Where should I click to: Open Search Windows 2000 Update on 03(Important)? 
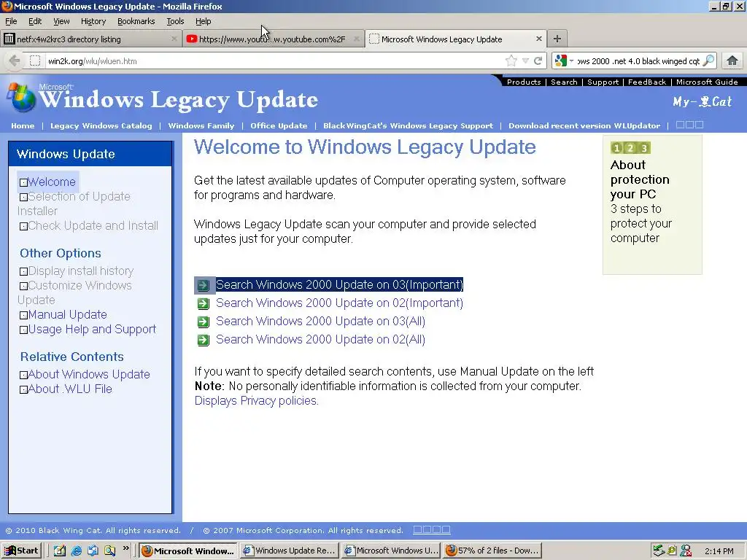click(x=339, y=285)
